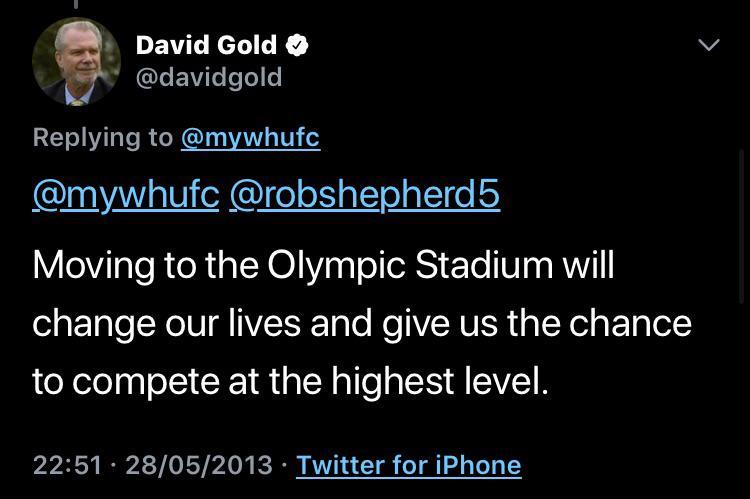Click the tweet line starting 'Moving to the'
This screenshot has width=750, height=499.
tap(323, 265)
